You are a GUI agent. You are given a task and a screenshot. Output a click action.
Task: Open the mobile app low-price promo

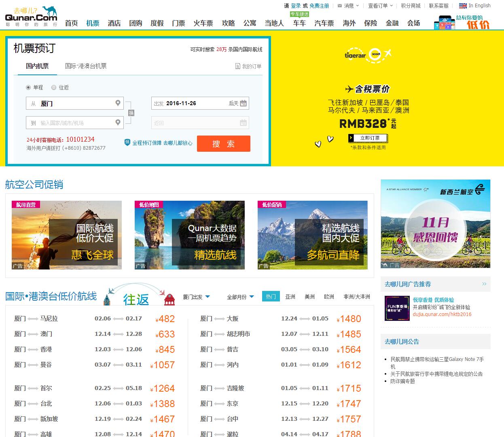click(x=462, y=22)
